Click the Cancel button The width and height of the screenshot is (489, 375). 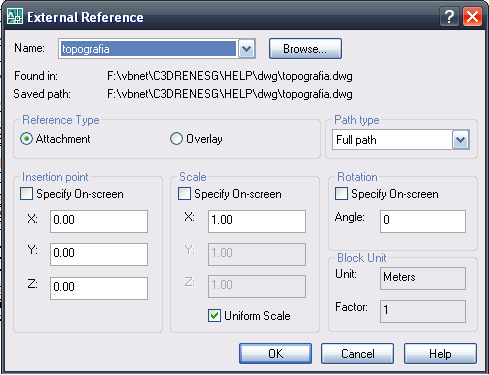click(x=358, y=354)
